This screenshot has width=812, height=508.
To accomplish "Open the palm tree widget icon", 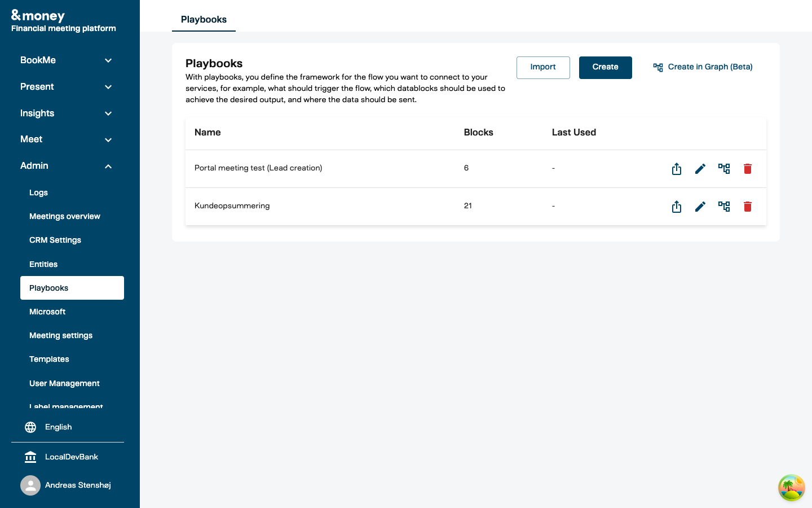I will pos(791,488).
